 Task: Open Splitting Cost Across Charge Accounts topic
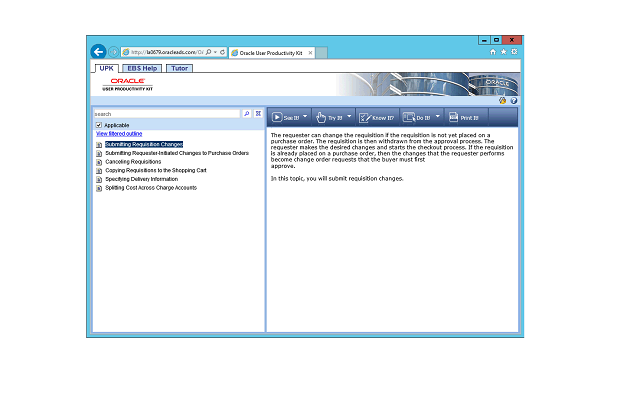150,187
